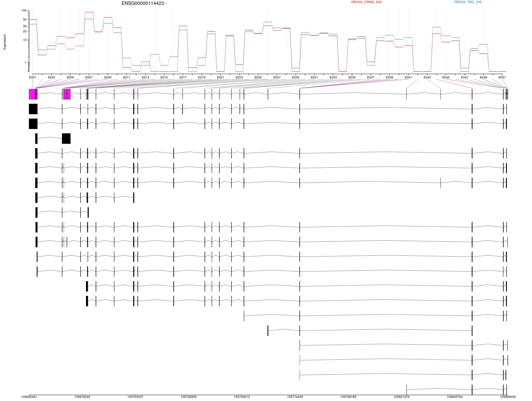This screenshot has width=532, height=401.
Task: Click exon label E021
Action: [221, 77]
